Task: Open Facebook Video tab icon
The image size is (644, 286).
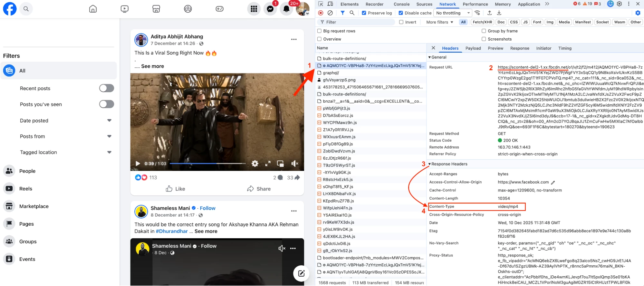Action: [x=125, y=9]
